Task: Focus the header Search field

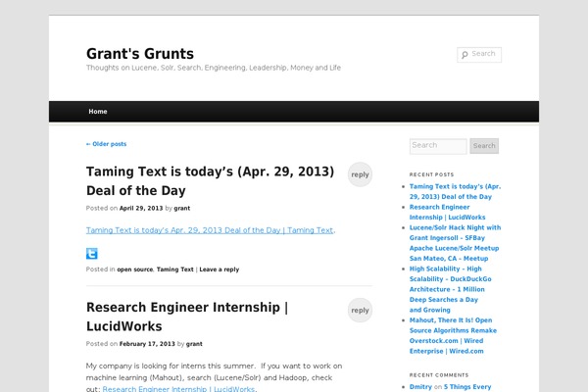Action: click(x=479, y=55)
